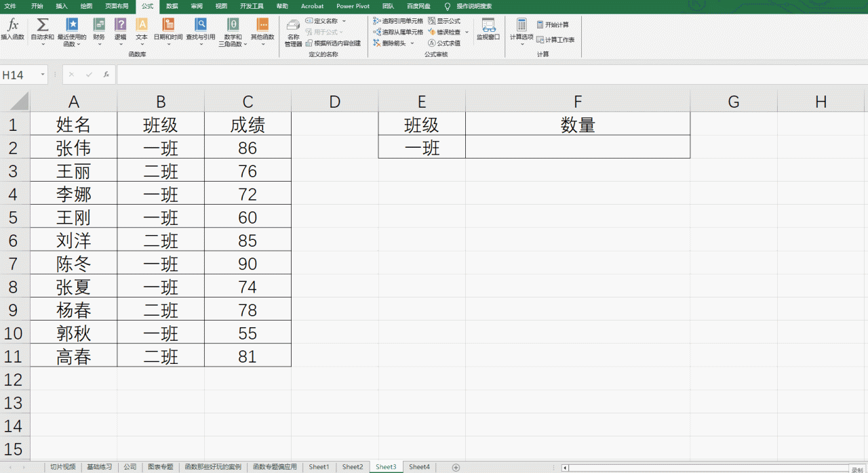
Task: Switch to the File (文件) tab
Action: pos(10,6)
